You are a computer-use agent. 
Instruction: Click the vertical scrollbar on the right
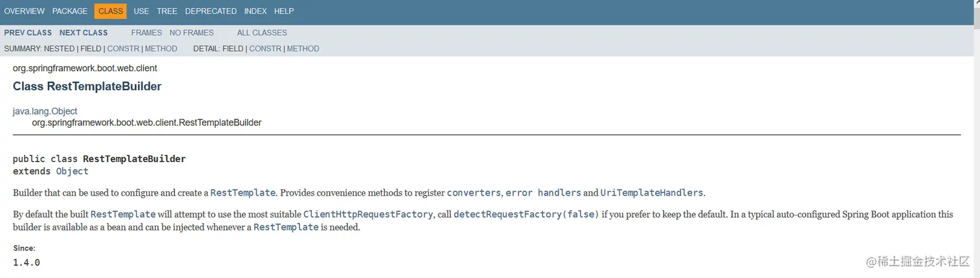pos(975,139)
